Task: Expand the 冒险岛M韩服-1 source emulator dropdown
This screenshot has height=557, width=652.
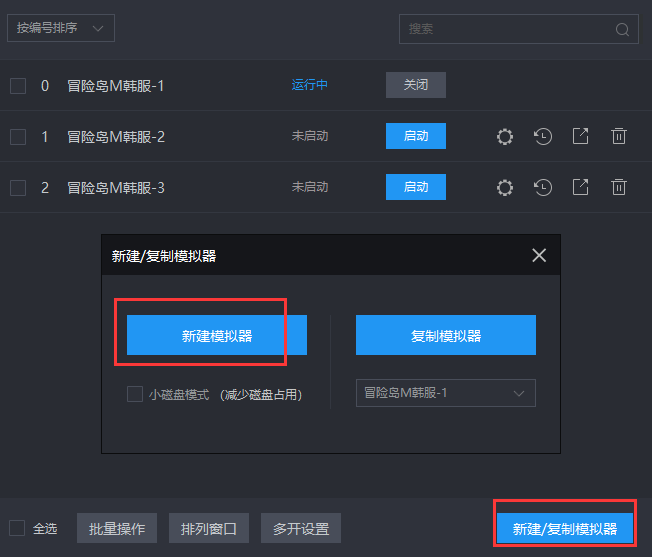Action: click(x=446, y=393)
